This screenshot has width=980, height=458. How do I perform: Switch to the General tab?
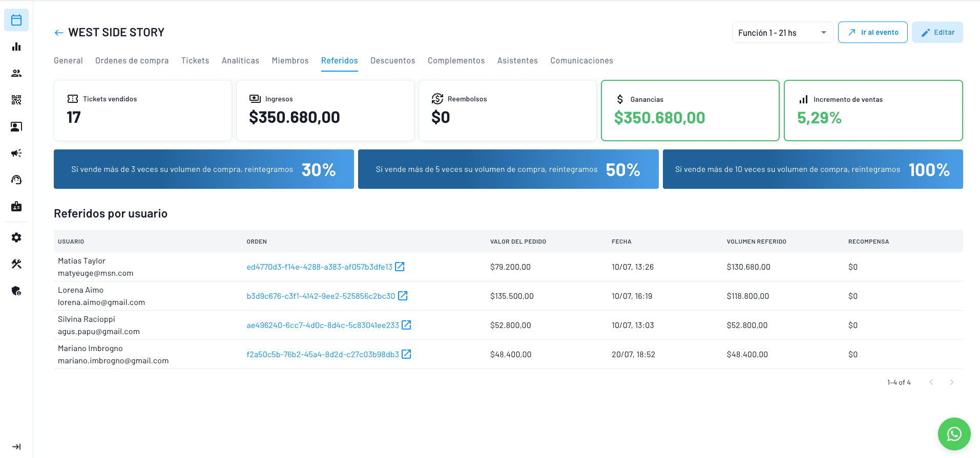68,60
